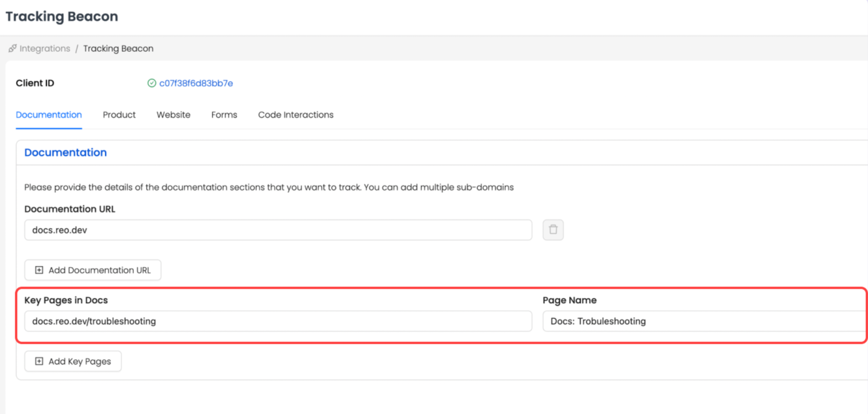Switch to the Website tab
The height and width of the screenshot is (414, 868).
(173, 115)
